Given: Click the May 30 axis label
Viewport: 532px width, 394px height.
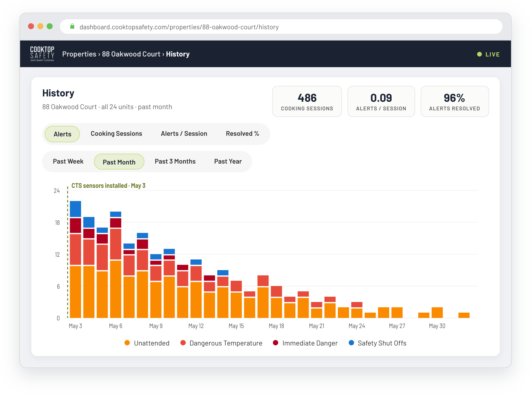Looking at the screenshot, I should pos(437,326).
